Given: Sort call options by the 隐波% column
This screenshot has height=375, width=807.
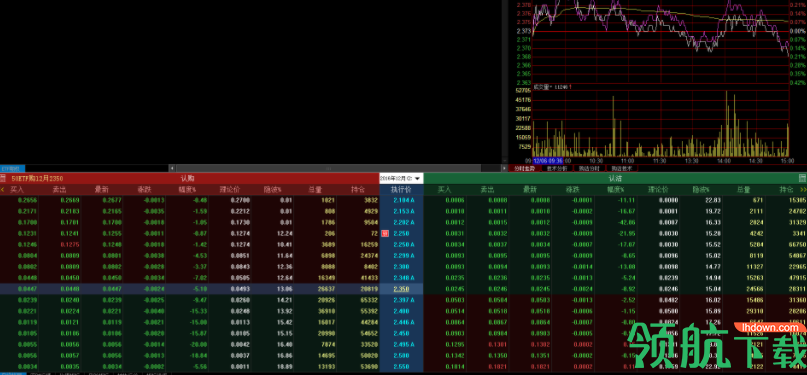Looking at the screenshot, I should (272, 189).
